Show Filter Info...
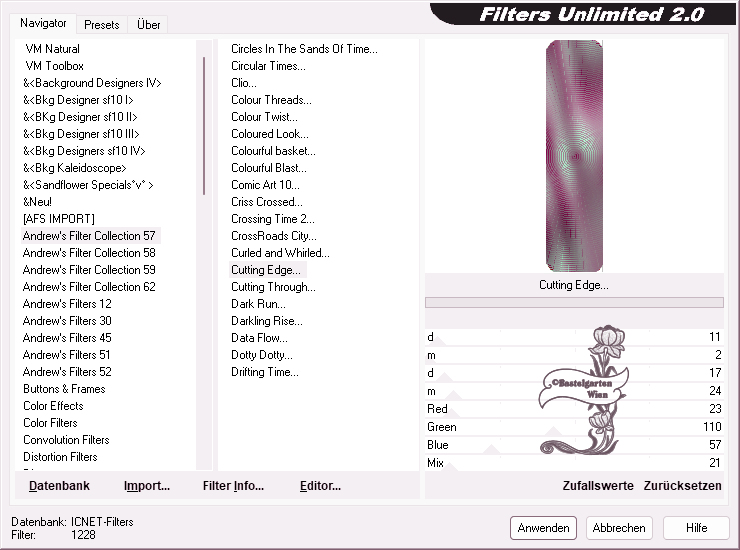Image resolution: width=740 pixels, height=550 pixels. tap(233, 486)
